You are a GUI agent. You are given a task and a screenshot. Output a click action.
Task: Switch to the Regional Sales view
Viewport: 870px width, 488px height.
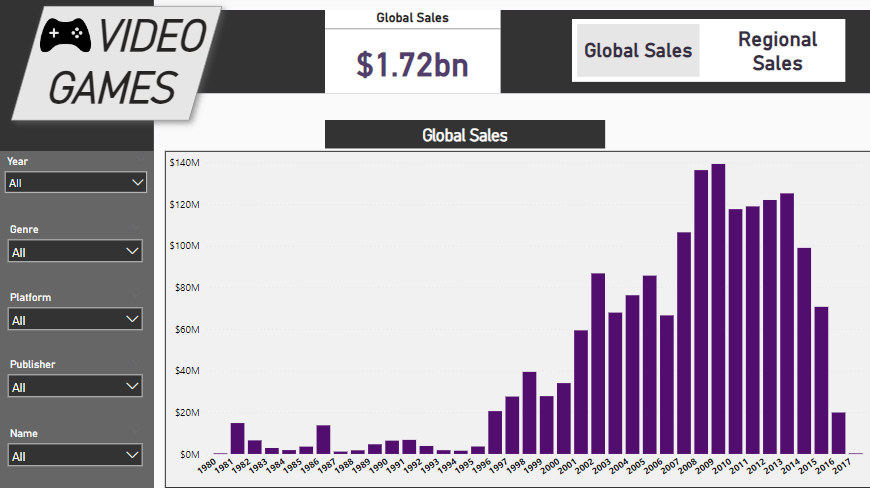click(x=777, y=51)
